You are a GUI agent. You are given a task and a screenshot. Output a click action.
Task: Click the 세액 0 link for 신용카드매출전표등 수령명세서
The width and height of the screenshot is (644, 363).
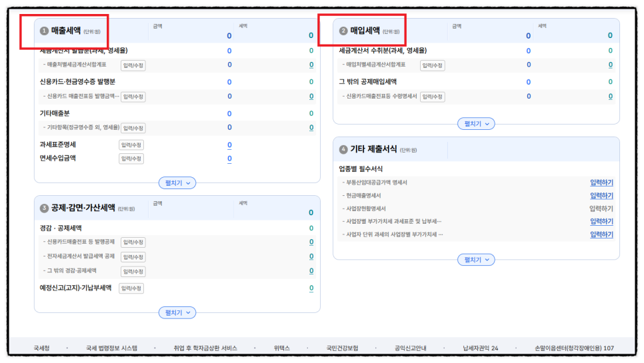tap(610, 97)
